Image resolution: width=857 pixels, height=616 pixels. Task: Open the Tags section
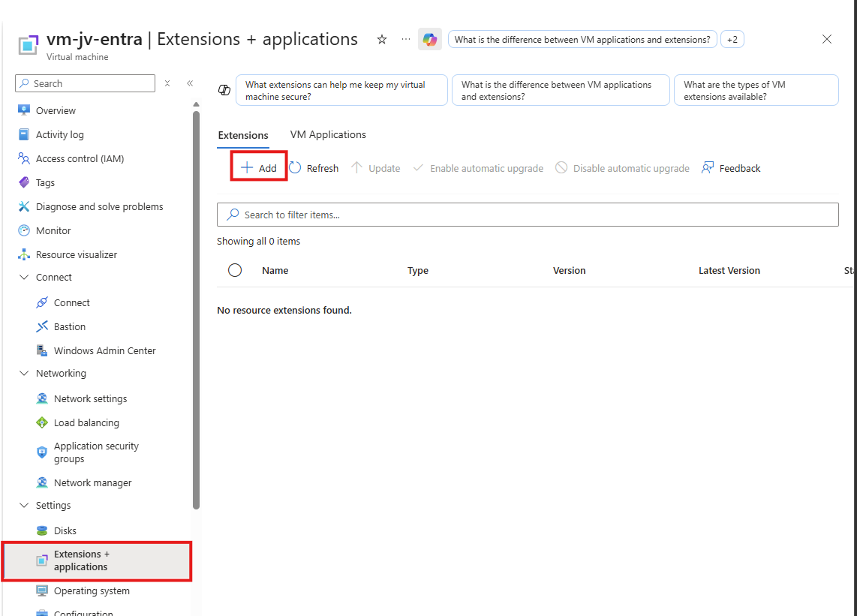click(x=45, y=182)
